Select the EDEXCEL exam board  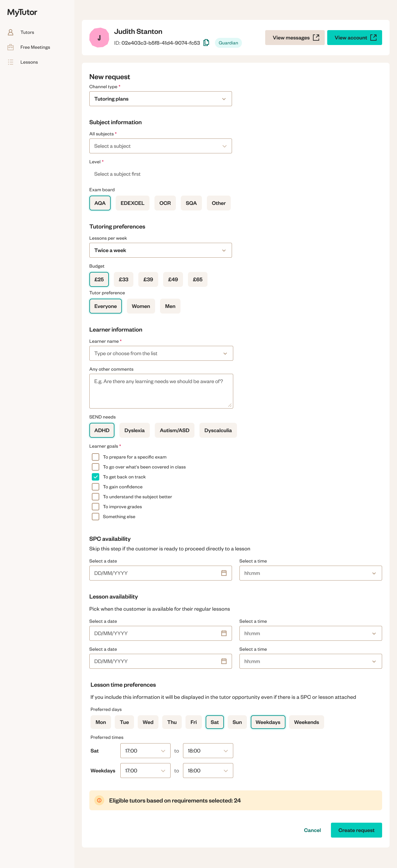[x=132, y=203]
